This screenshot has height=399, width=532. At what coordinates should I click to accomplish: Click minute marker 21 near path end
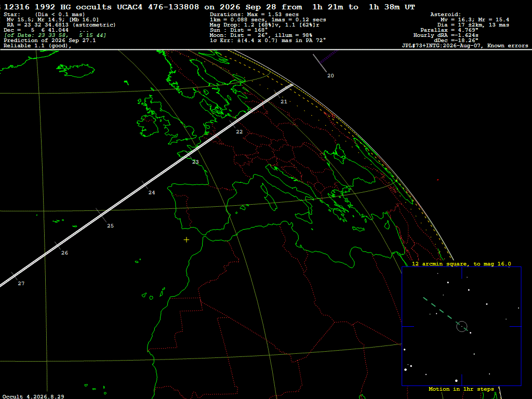tap(284, 101)
